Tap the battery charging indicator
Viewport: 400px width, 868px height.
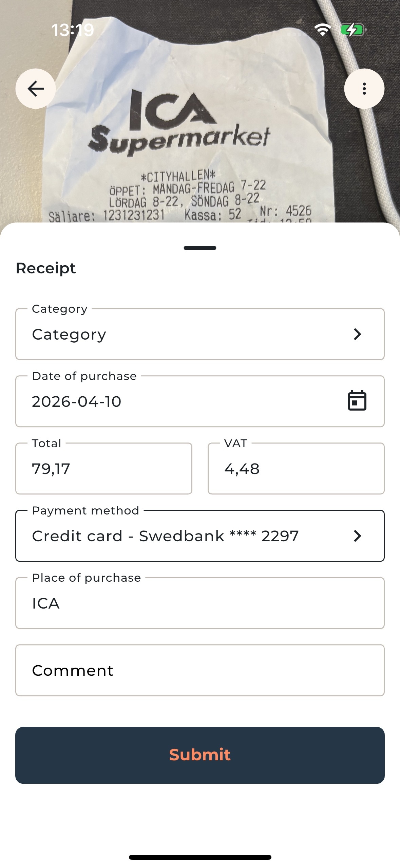353,30
